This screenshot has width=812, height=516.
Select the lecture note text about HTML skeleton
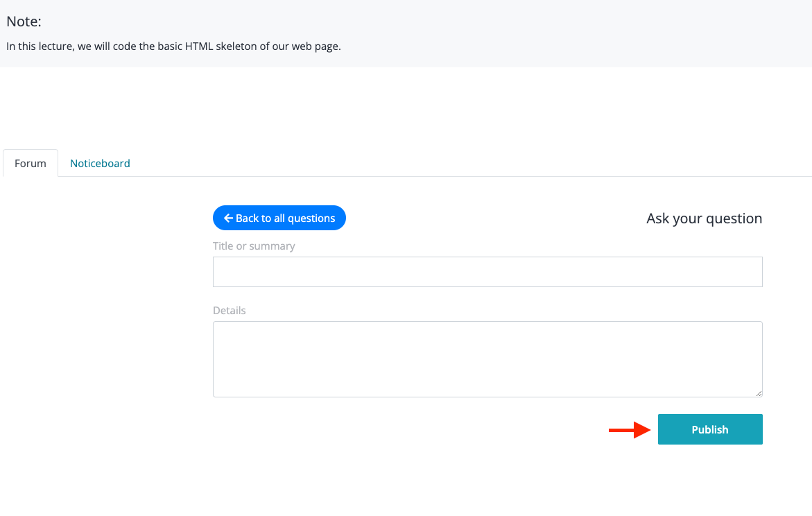pyautogui.click(x=173, y=46)
